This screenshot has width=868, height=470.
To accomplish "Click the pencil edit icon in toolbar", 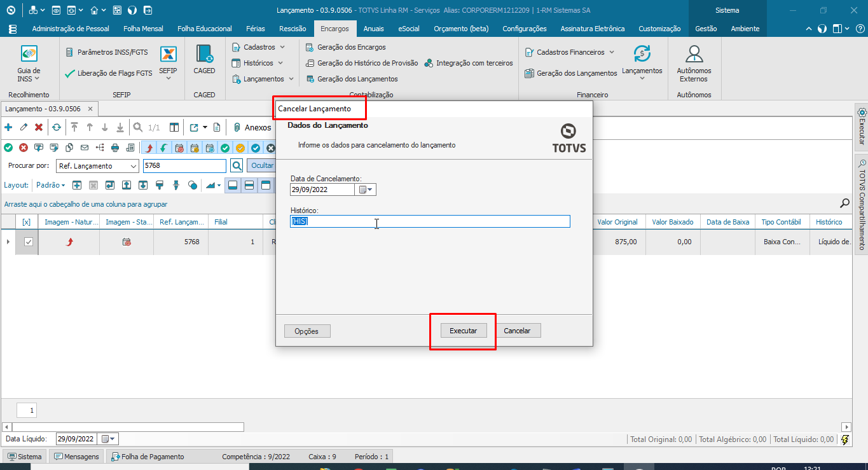I will (24, 127).
